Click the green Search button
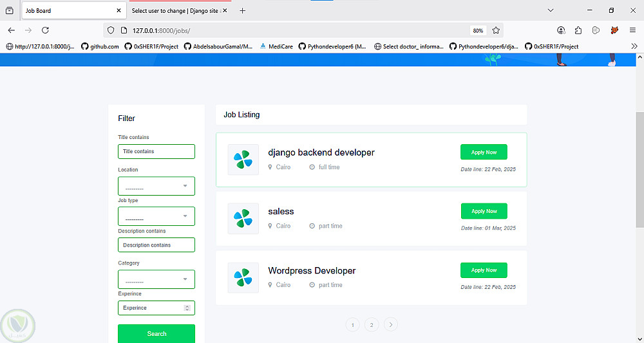The image size is (644, 343). coord(156,333)
